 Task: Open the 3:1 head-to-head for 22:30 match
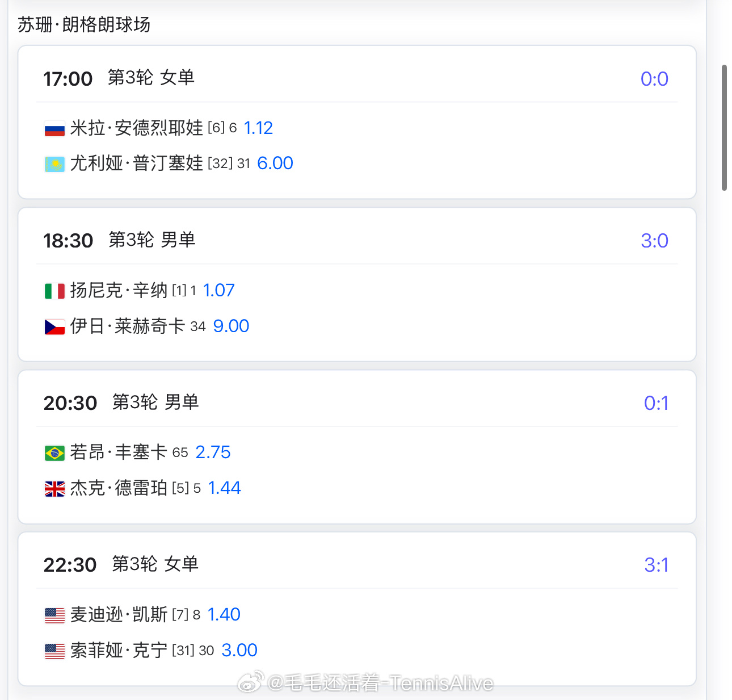(656, 565)
